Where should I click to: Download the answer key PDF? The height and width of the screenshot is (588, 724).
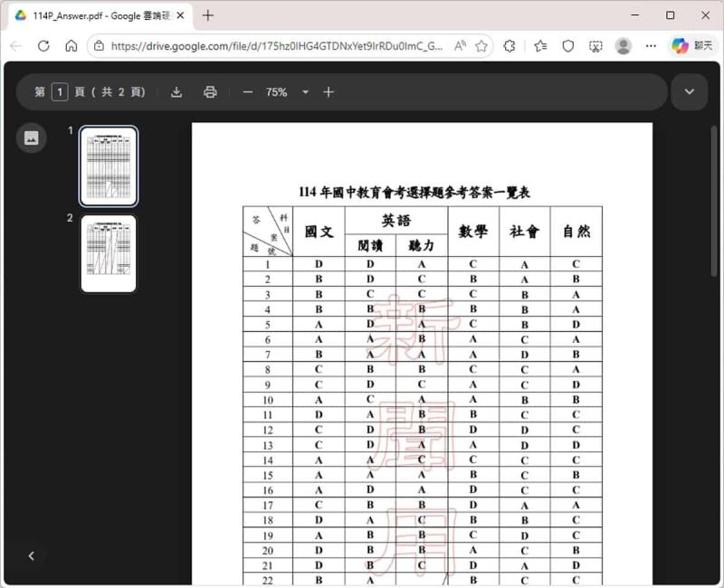point(176,91)
